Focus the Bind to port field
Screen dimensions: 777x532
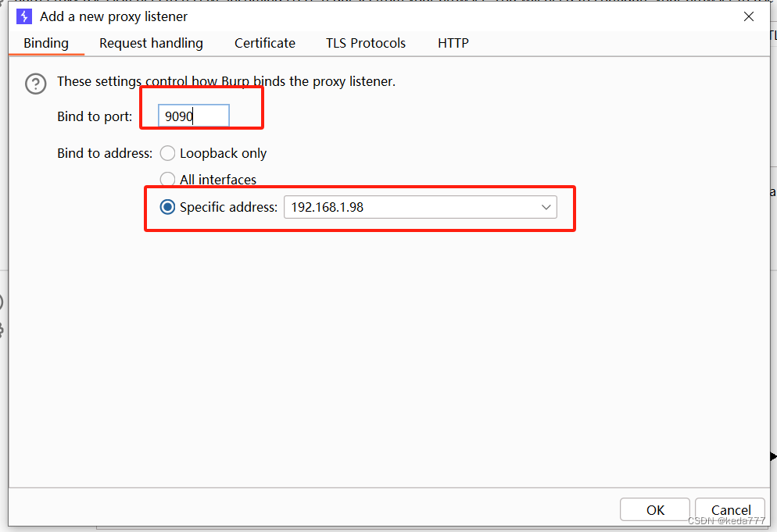click(x=194, y=116)
